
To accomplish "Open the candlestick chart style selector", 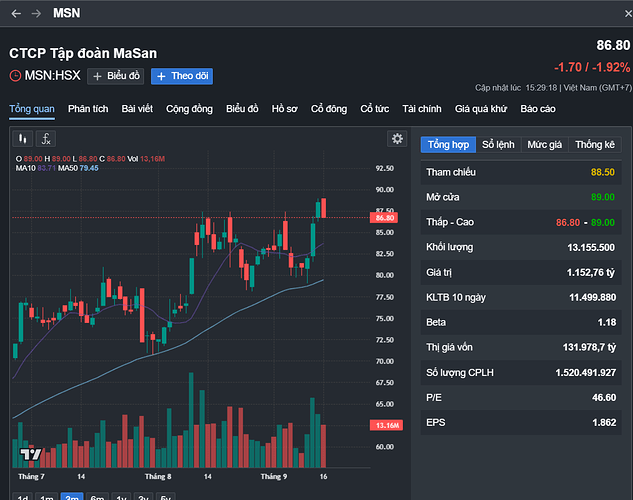I will coord(23,139).
